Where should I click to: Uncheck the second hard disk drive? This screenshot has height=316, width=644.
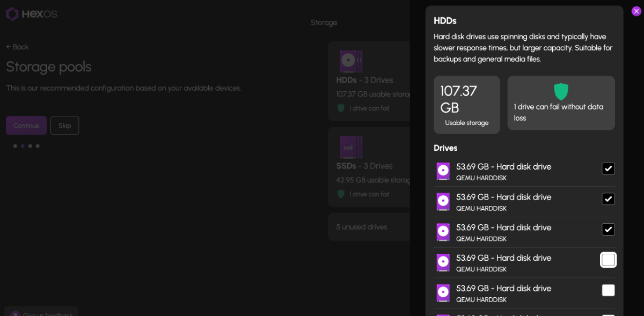[x=608, y=199]
